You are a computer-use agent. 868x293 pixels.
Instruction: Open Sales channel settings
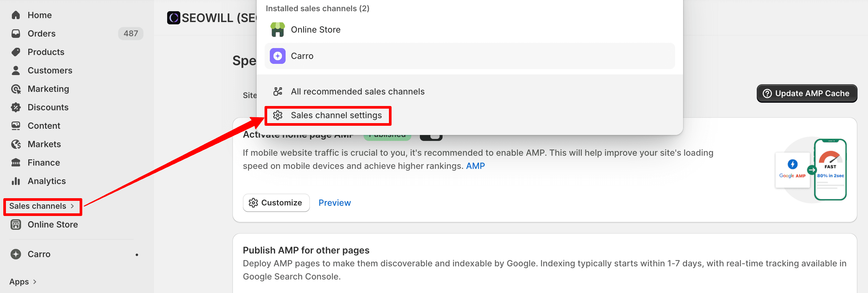(336, 115)
